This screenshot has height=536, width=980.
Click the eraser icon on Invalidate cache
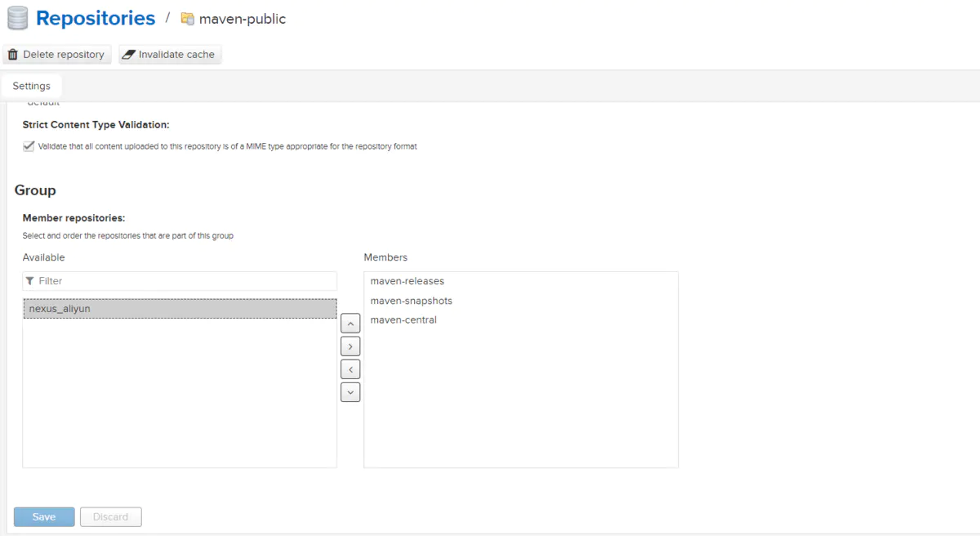(128, 55)
